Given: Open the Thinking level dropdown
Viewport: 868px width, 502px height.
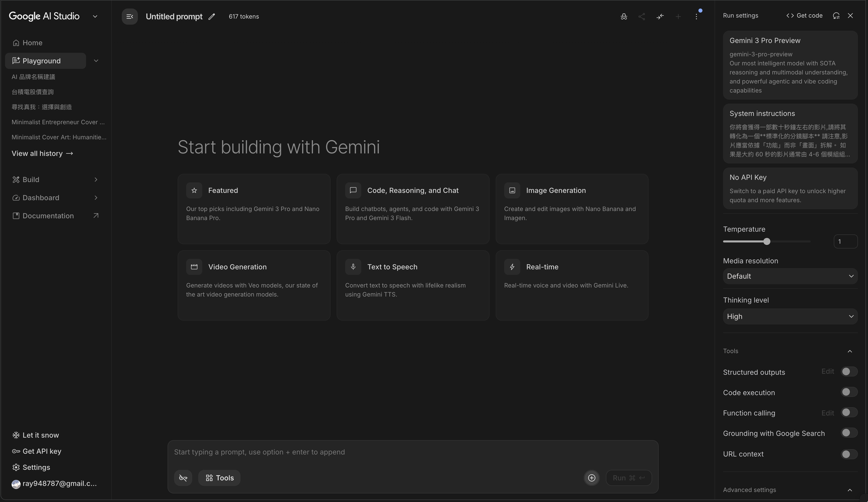Looking at the screenshot, I should [x=790, y=317].
